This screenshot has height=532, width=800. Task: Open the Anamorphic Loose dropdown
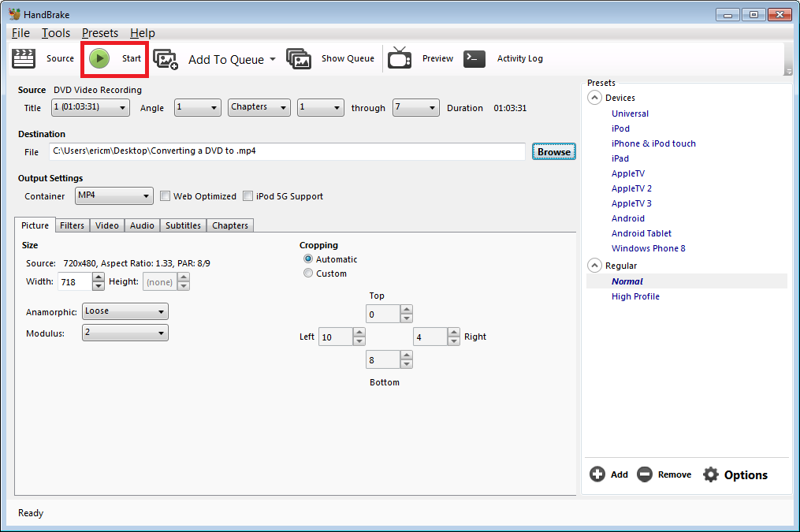click(125, 311)
